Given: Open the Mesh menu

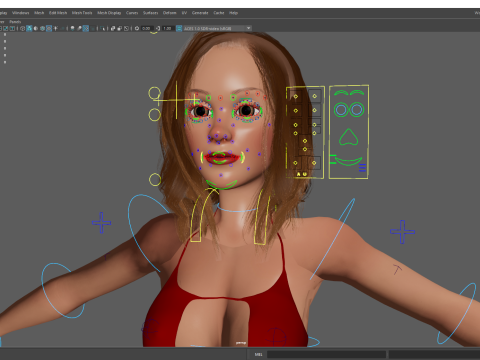Looking at the screenshot, I should click(39, 13).
